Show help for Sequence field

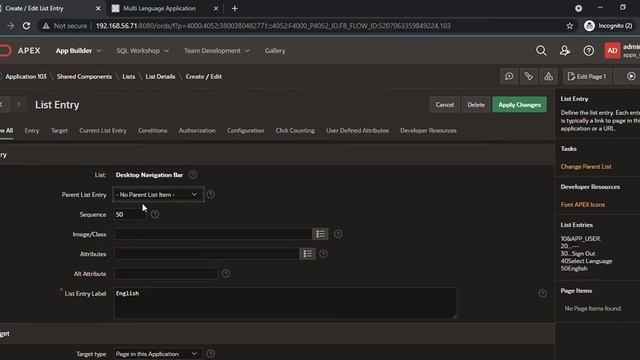[x=155, y=214]
